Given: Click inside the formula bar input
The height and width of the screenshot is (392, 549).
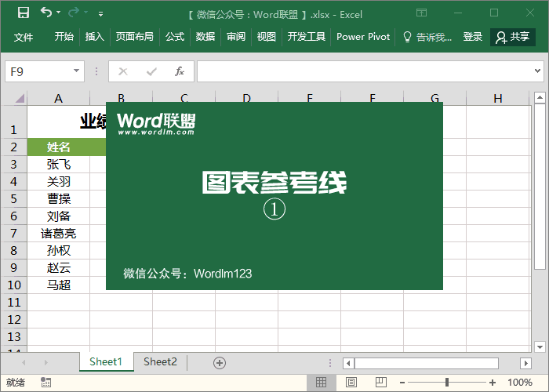Looking at the screenshot, I should 364,71.
